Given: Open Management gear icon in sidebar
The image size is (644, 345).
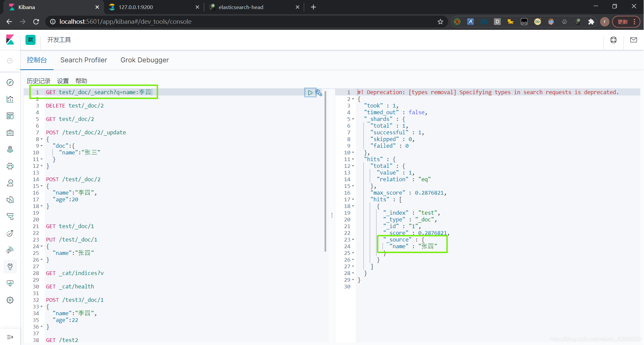Looking at the screenshot, I should click(10, 300).
